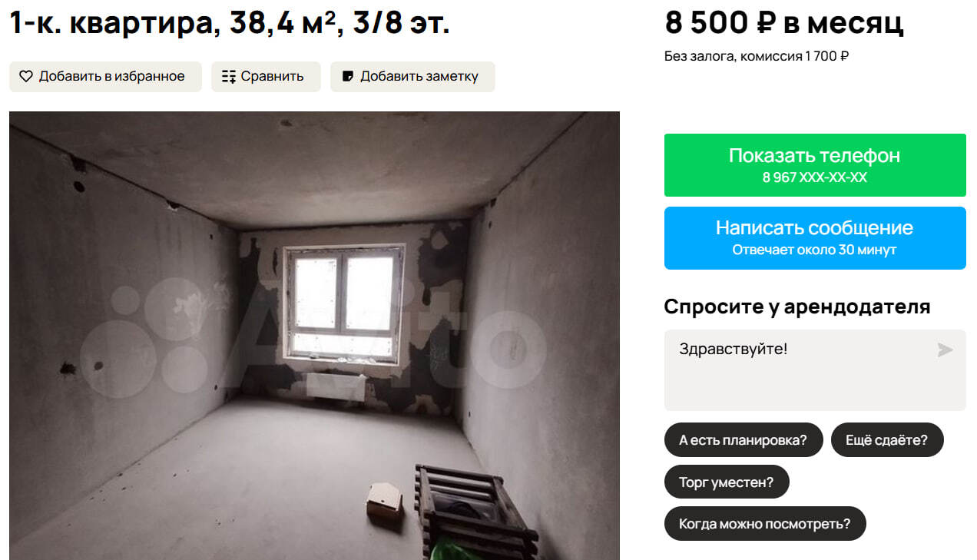Click the heart icon for favorites
This screenshot has height=560, width=977.
pyautogui.click(x=26, y=76)
